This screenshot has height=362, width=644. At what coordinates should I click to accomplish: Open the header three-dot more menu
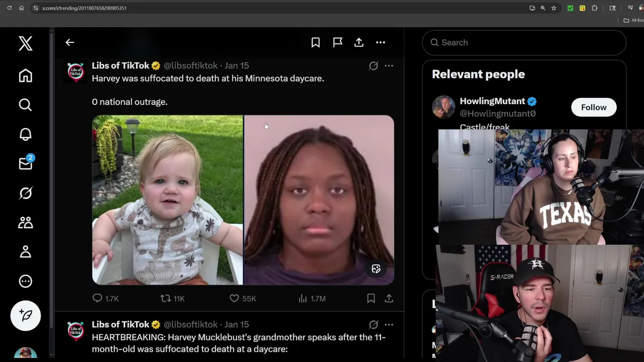[x=380, y=43]
